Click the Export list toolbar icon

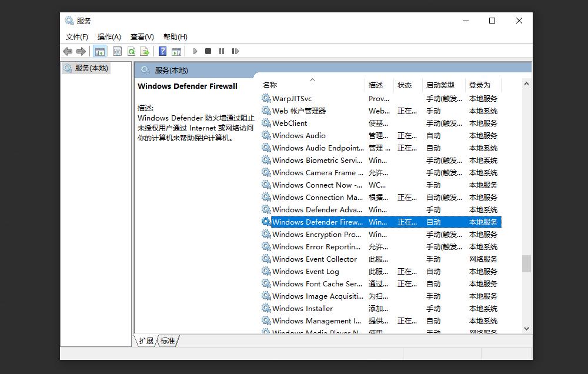pos(145,51)
